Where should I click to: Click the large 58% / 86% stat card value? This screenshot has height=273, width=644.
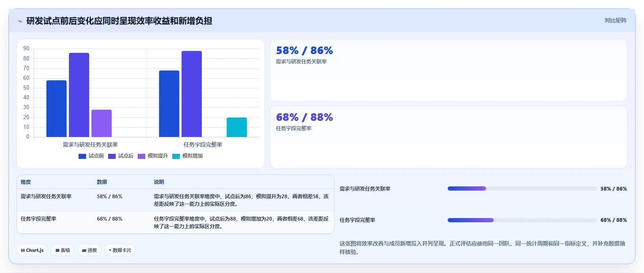coord(304,51)
